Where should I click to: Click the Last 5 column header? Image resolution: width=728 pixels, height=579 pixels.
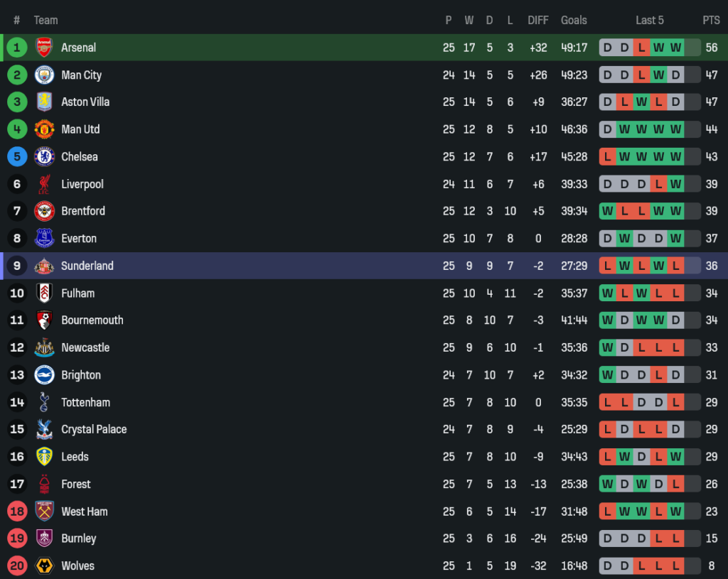coord(649,20)
